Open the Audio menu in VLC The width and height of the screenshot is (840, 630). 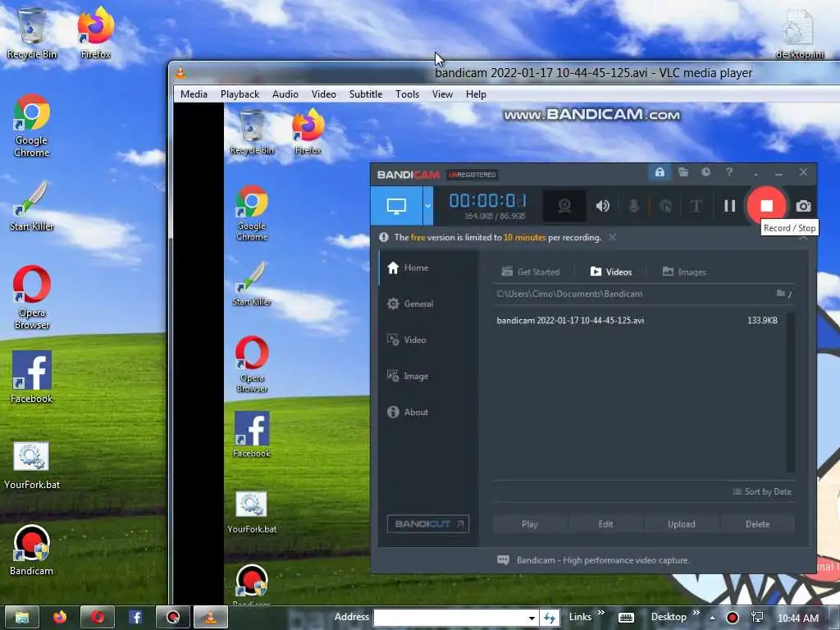coord(285,94)
